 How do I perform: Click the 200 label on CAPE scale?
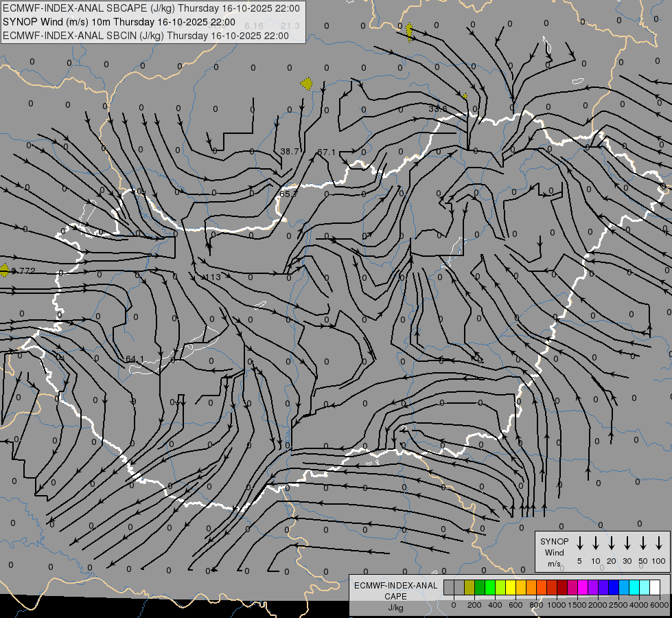coord(474,605)
